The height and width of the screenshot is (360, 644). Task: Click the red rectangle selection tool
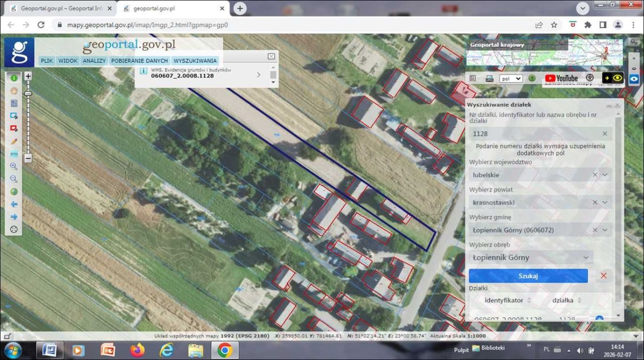pyautogui.click(x=14, y=129)
